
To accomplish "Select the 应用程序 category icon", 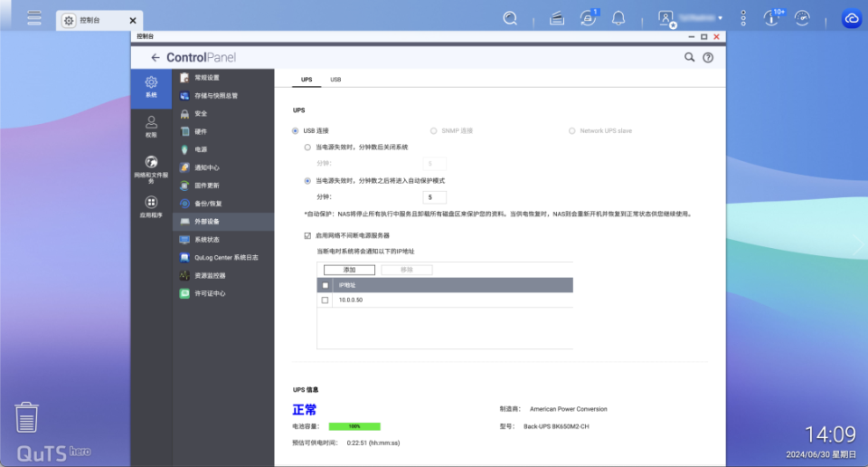I will click(151, 207).
